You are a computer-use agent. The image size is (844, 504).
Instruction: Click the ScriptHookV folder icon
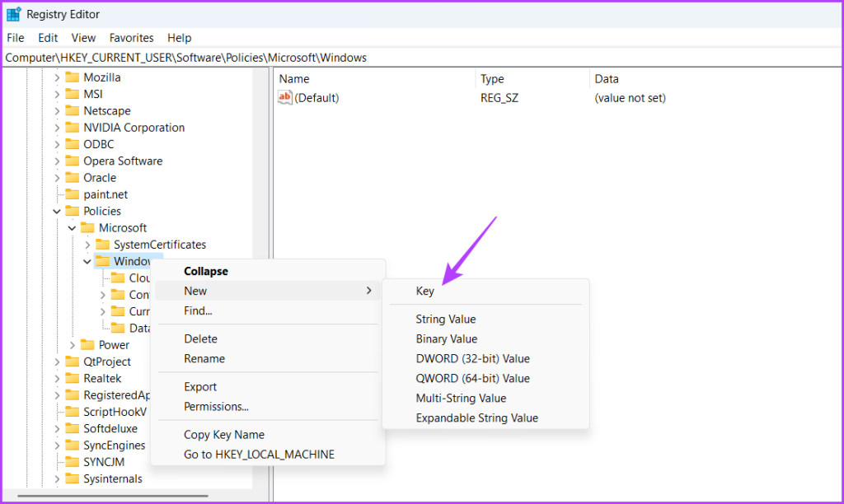73,412
